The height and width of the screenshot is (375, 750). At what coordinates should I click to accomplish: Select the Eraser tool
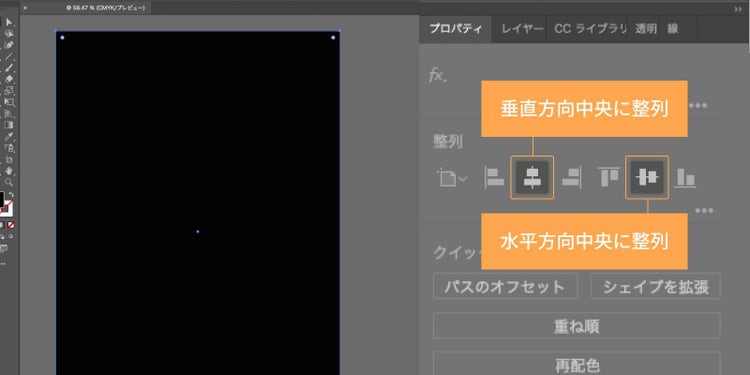9,79
